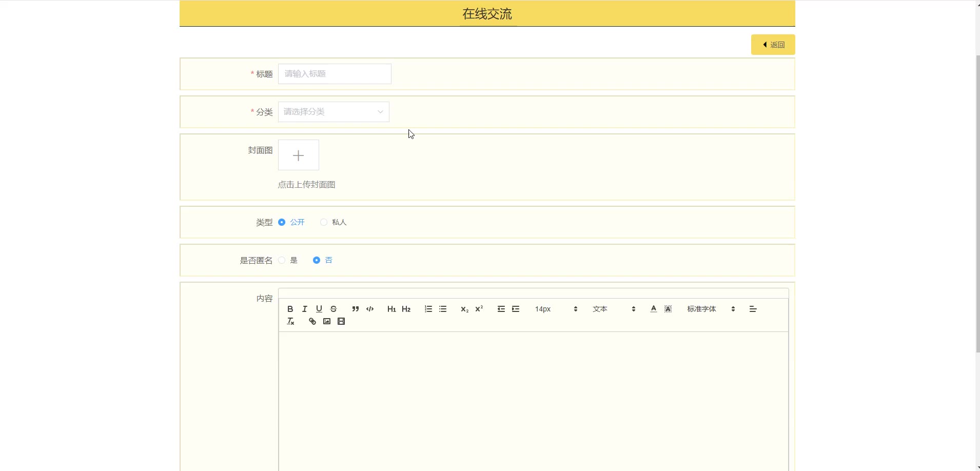The height and width of the screenshot is (471, 980).
Task: Open the text color picker
Action: [653, 309]
